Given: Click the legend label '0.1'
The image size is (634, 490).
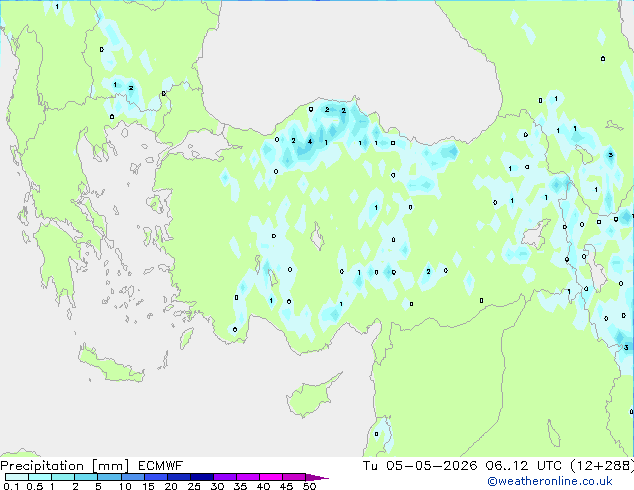Looking at the screenshot, I should (11, 486).
